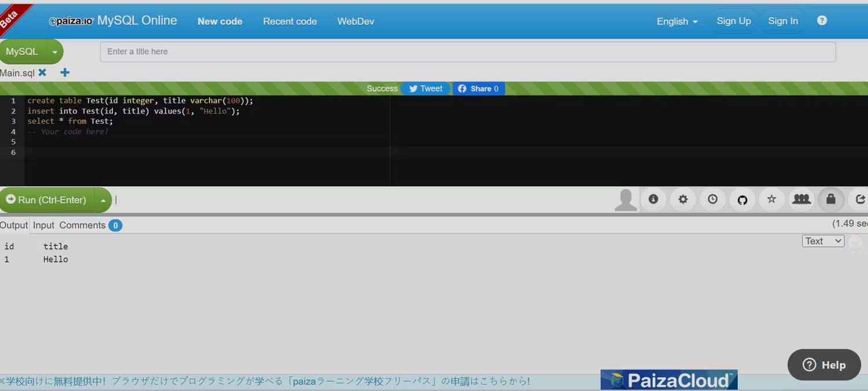Click code line 3 select statement

point(70,121)
